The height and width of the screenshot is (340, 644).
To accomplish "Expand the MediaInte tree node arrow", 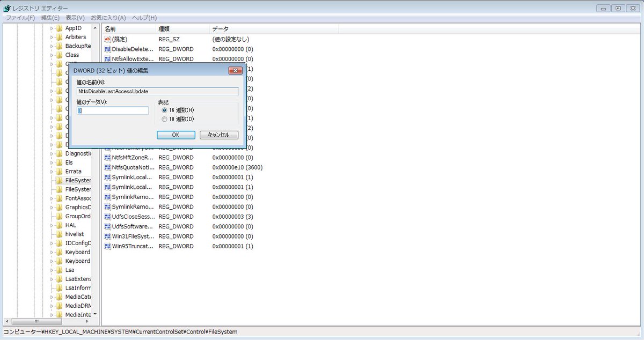I will pos(52,315).
